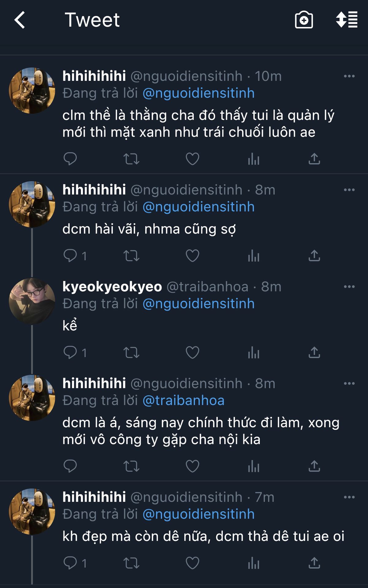
Task: Like the 'mặt xanh như trái chuối' tweet
Action: (x=192, y=159)
